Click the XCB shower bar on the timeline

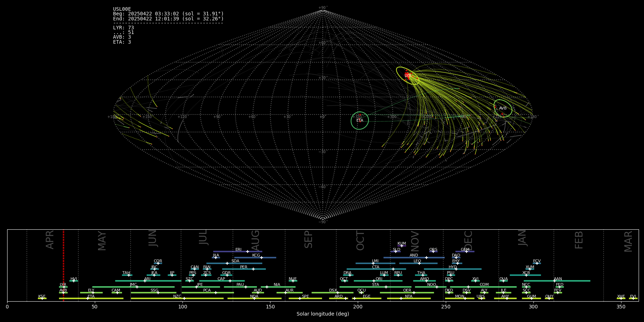tap(525, 275)
